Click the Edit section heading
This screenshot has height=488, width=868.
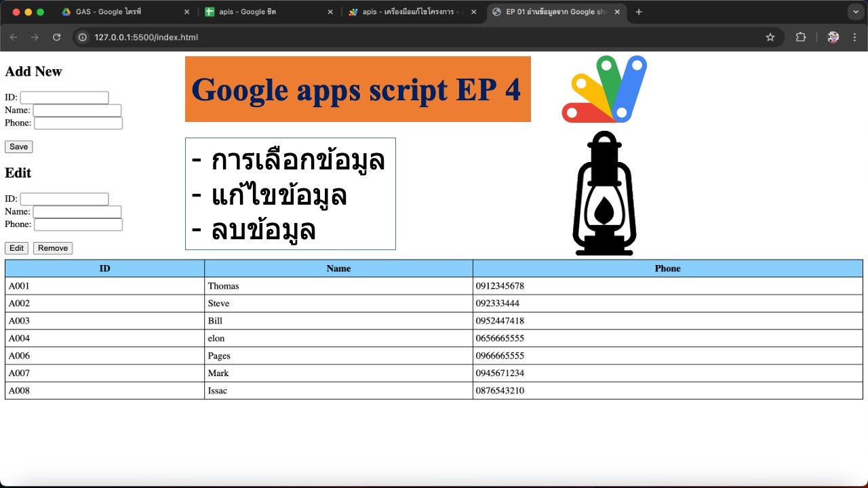[x=18, y=173]
